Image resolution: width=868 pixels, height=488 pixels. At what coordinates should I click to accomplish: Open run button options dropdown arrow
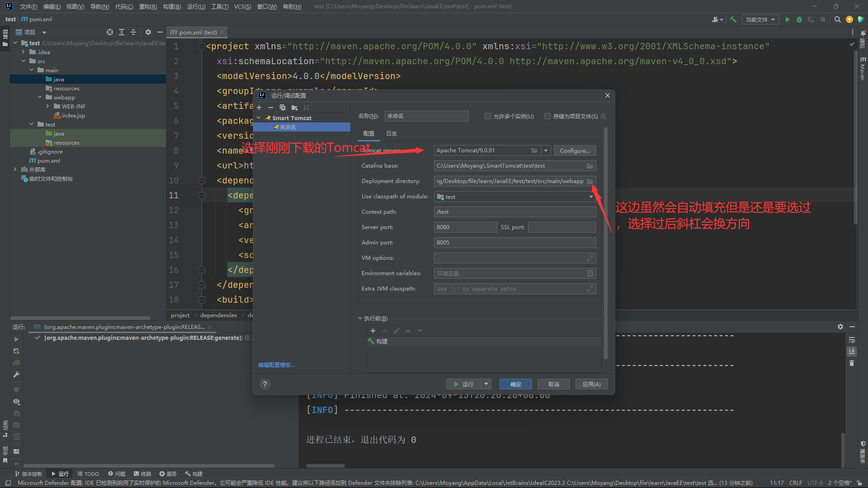(486, 384)
